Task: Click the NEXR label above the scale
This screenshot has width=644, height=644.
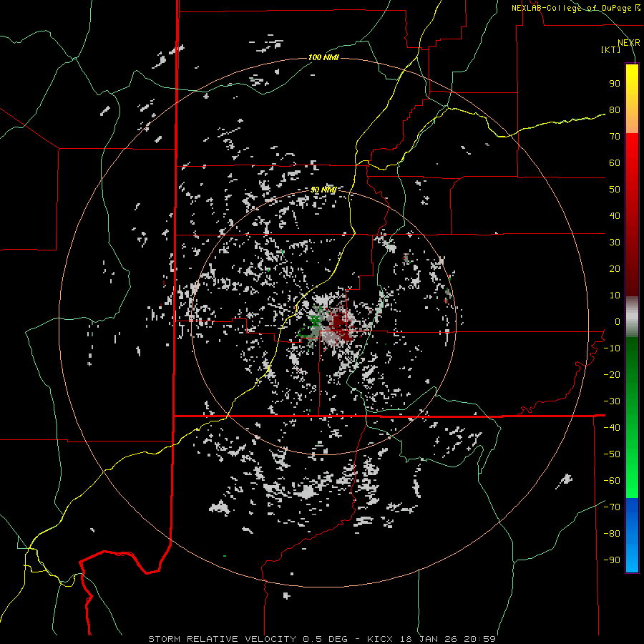Action: [x=628, y=43]
